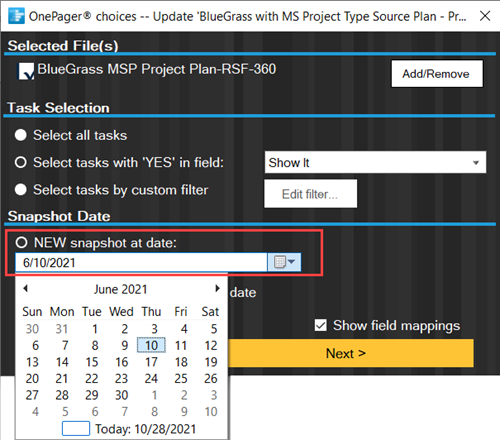Open the calendar picker icon beside date field
The height and width of the screenshot is (440, 500).
click(284, 262)
